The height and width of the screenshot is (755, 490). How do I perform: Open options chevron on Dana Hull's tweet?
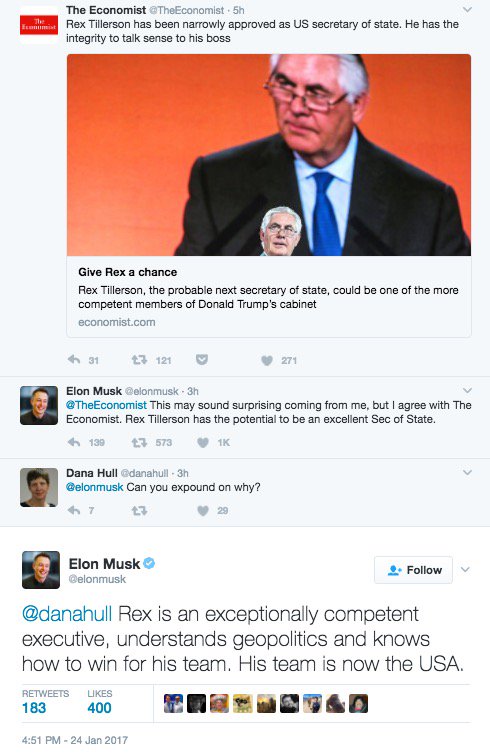[x=467, y=472]
